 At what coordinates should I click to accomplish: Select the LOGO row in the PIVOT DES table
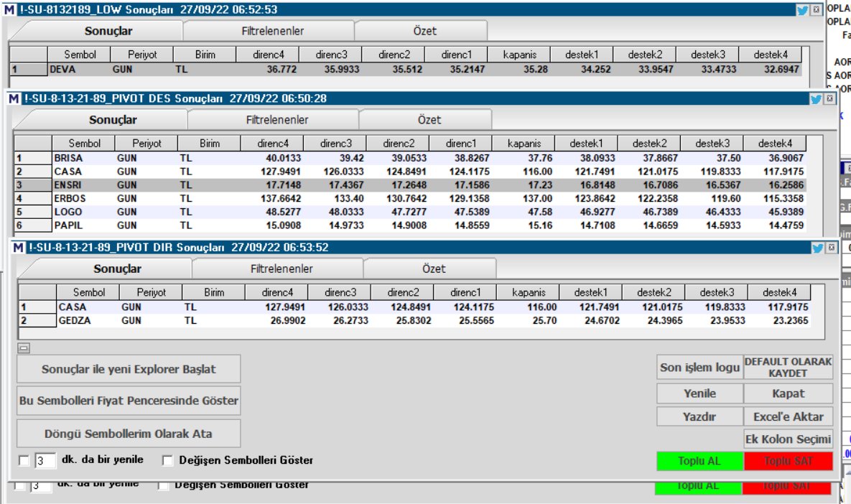[x=410, y=212]
